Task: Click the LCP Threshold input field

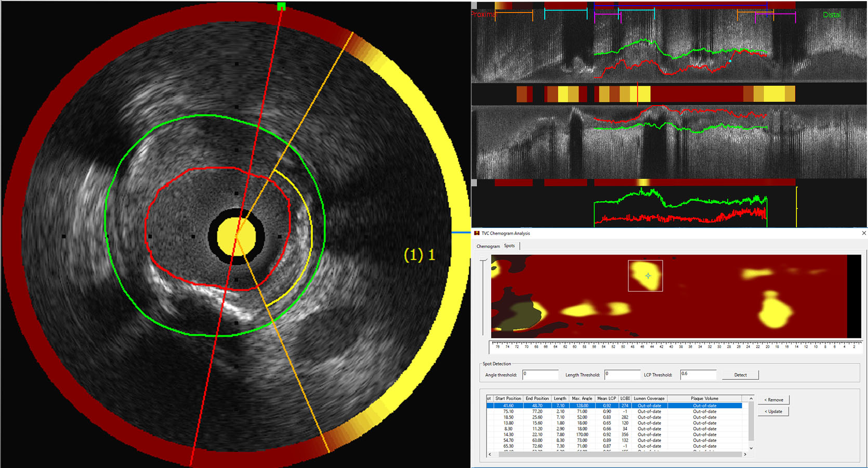Action: (x=698, y=374)
